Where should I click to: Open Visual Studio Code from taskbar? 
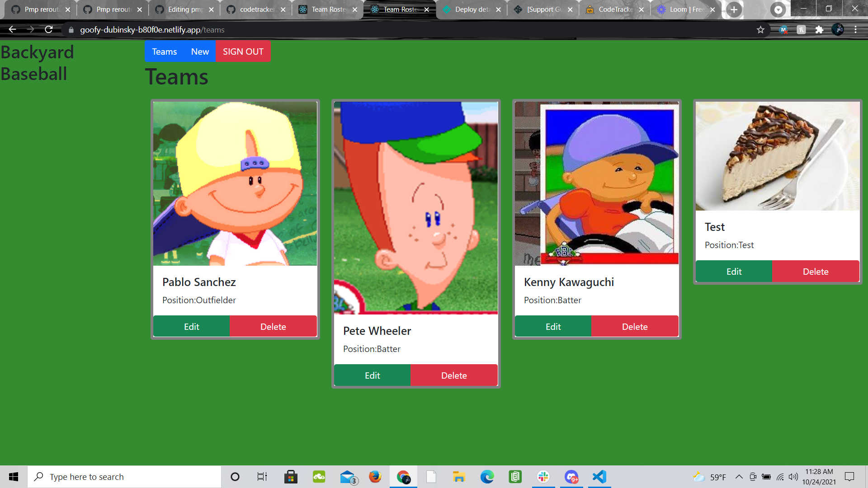click(599, 477)
